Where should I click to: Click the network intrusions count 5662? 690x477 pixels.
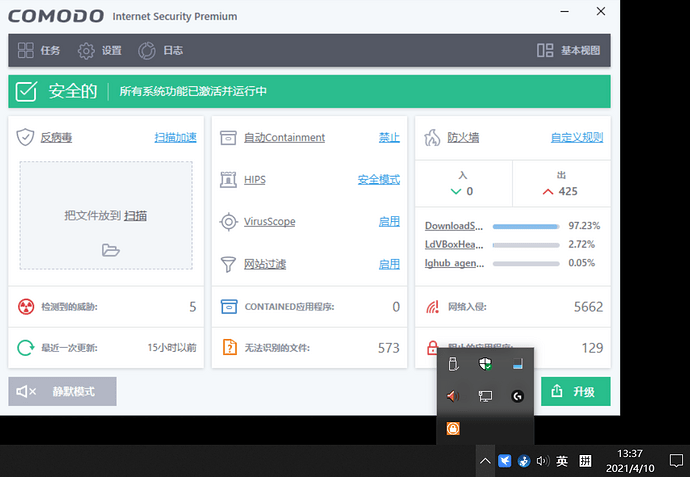point(588,307)
